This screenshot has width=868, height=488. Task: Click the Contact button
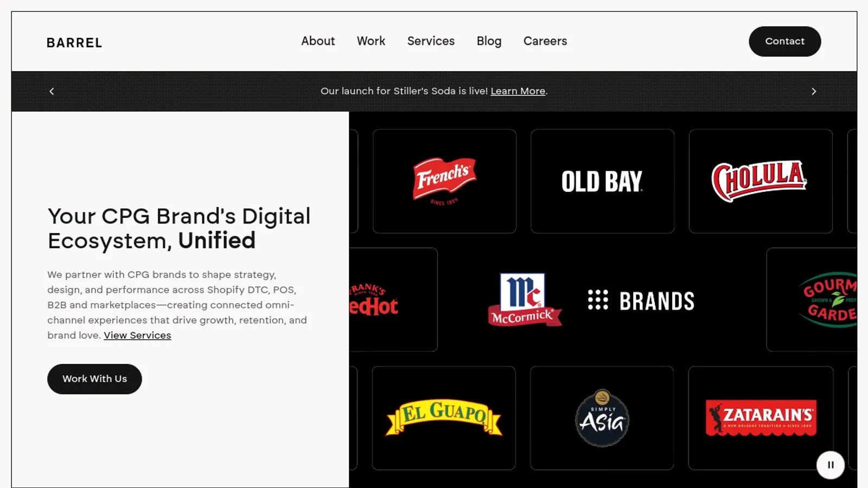(x=784, y=41)
